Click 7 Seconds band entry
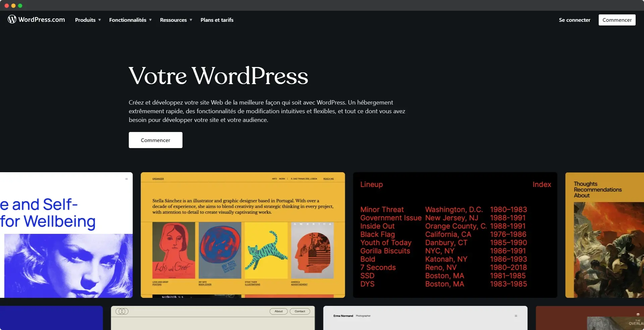The height and width of the screenshot is (330, 644). [378, 267]
